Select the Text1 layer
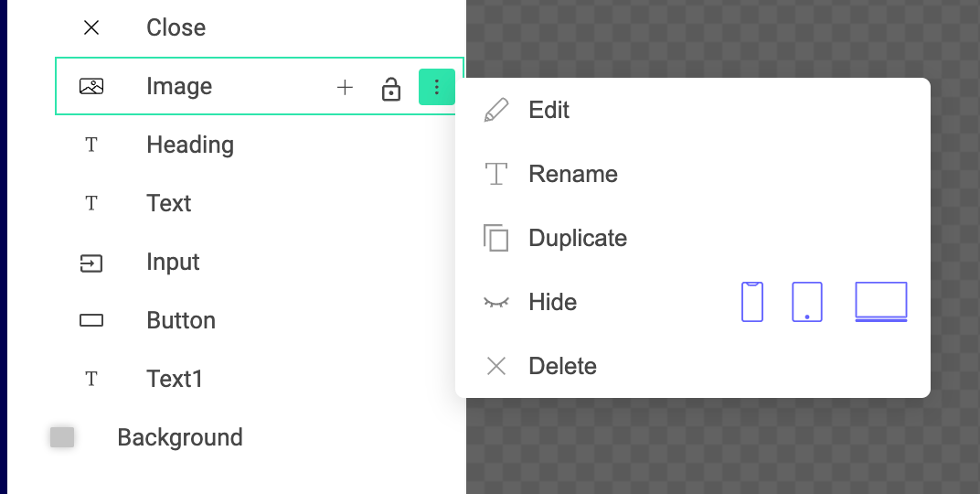 pos(174,379)
